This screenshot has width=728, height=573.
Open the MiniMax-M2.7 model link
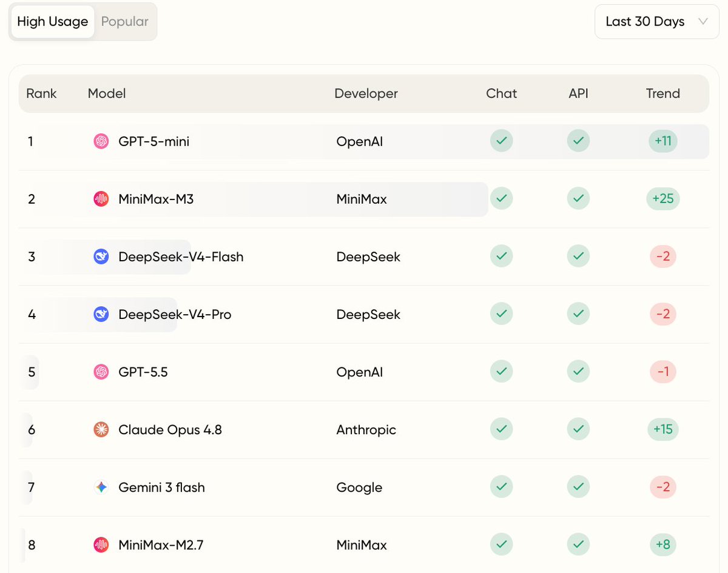161,545
